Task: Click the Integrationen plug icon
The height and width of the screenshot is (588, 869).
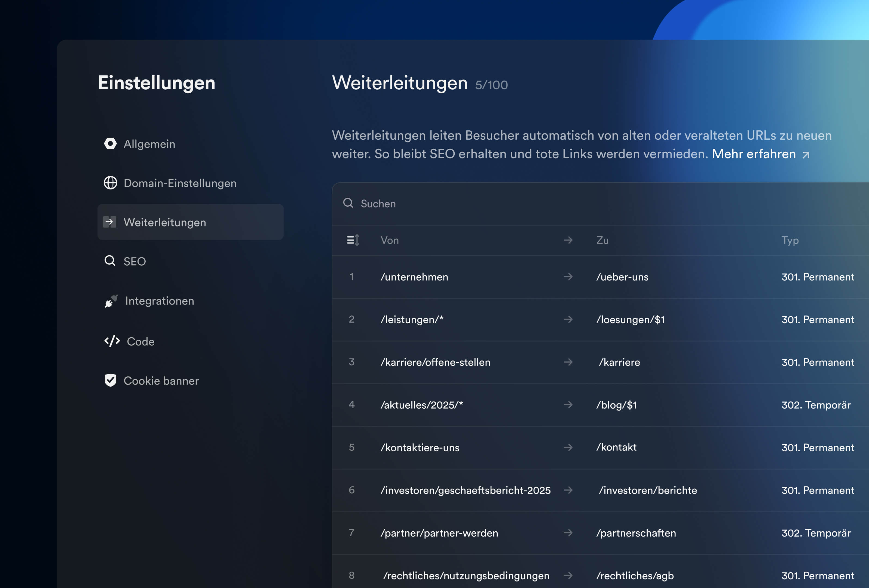Action: point(111,301)
